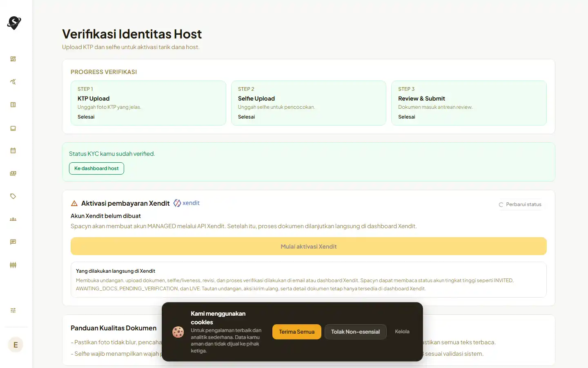Image resolution: width=588 pixels, height=368 pixels.
Task: Click the Akun Xendit belum dibuat text
Action: coord(106,216)
